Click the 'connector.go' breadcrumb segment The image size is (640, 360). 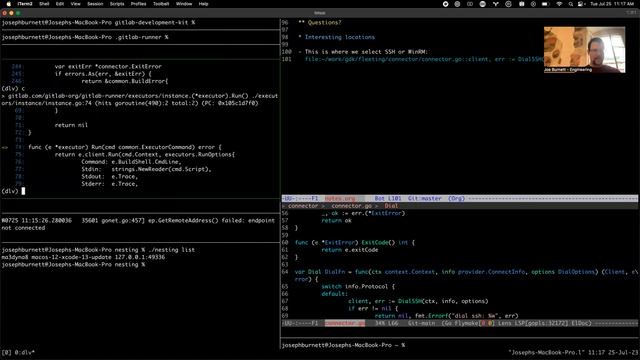click(351, 206)
